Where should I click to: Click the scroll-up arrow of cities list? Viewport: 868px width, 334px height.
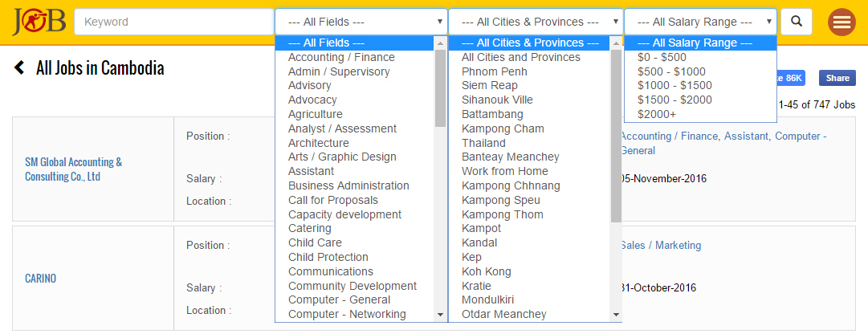point(616,43)
